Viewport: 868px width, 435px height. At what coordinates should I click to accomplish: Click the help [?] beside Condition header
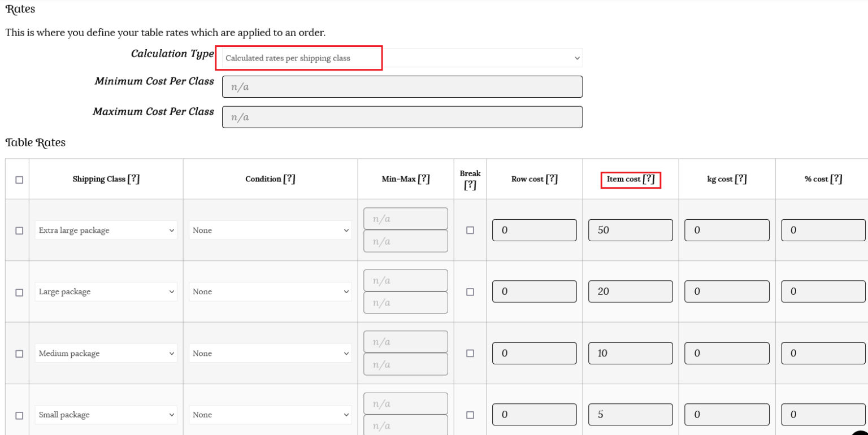click(x=289, y=179)
